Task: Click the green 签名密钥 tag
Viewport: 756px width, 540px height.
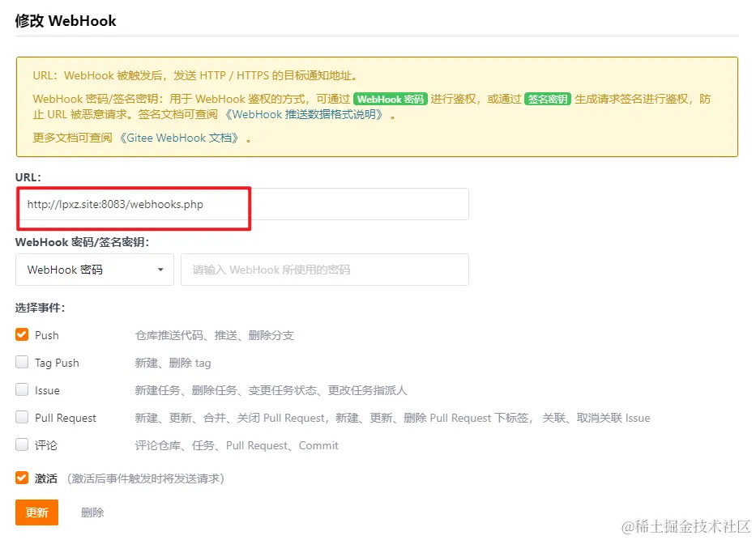Action: (547, 100)
